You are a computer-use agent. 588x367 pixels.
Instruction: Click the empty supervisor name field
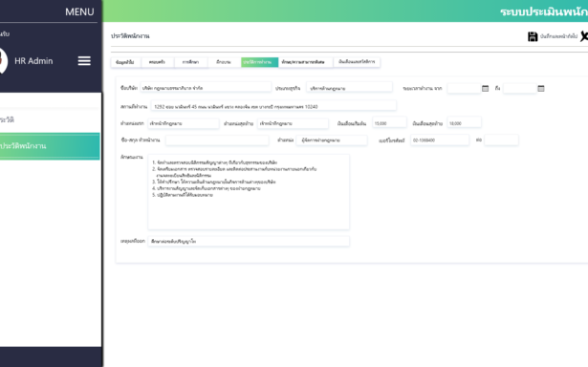point(217,140)
